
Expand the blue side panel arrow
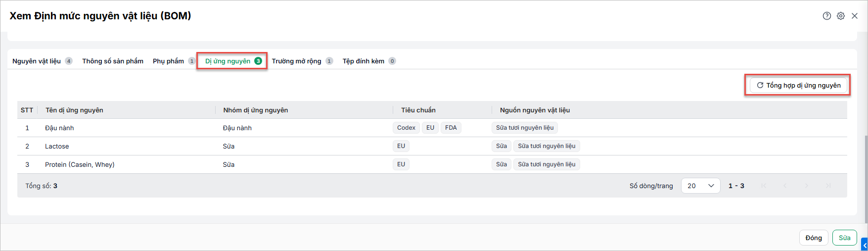tap(865, 245)
